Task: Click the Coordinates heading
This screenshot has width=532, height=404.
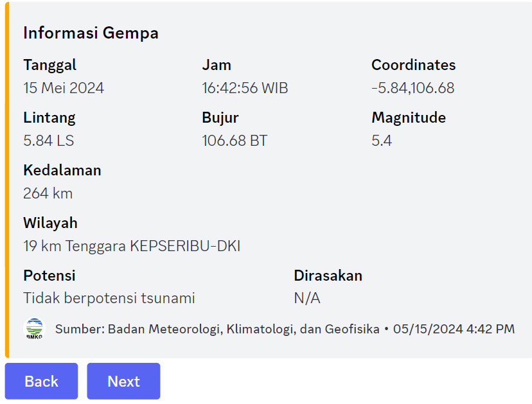Action: [413, 65]
